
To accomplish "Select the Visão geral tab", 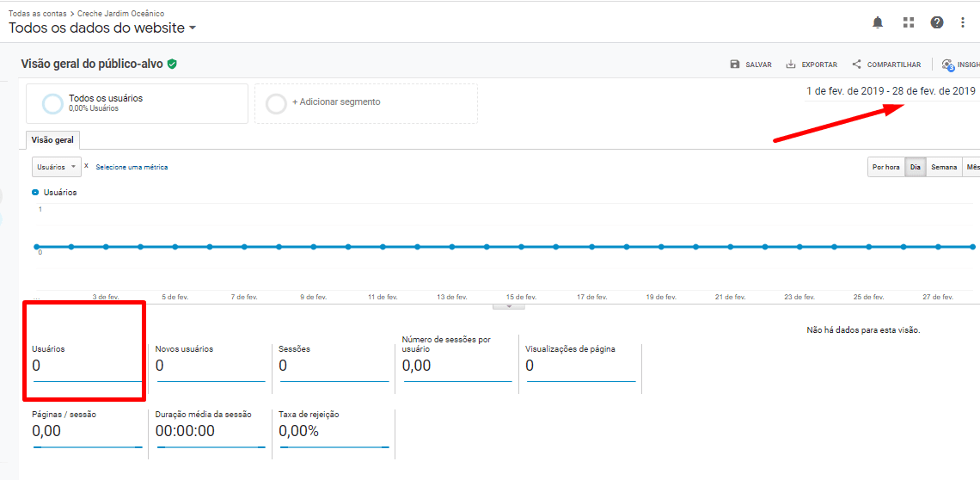I will point(52,140).
